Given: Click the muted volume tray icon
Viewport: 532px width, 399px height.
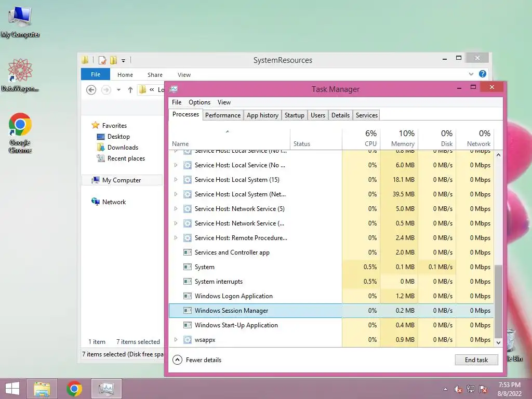Looking at the screenshot, I should point(458,389).
